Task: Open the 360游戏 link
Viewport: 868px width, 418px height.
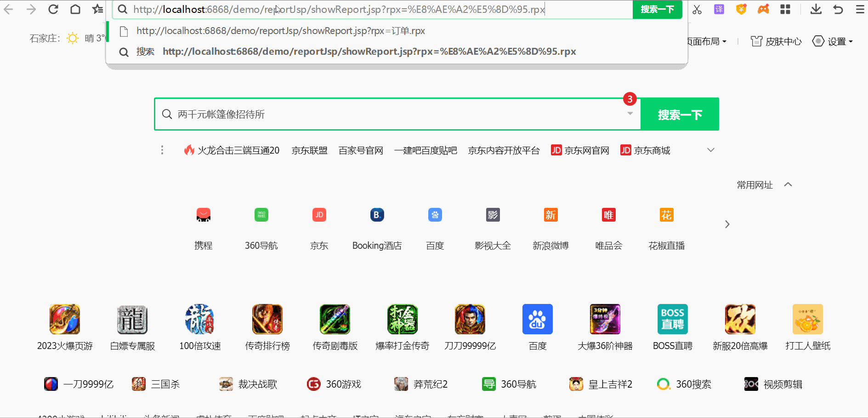Action: point(334,384)
